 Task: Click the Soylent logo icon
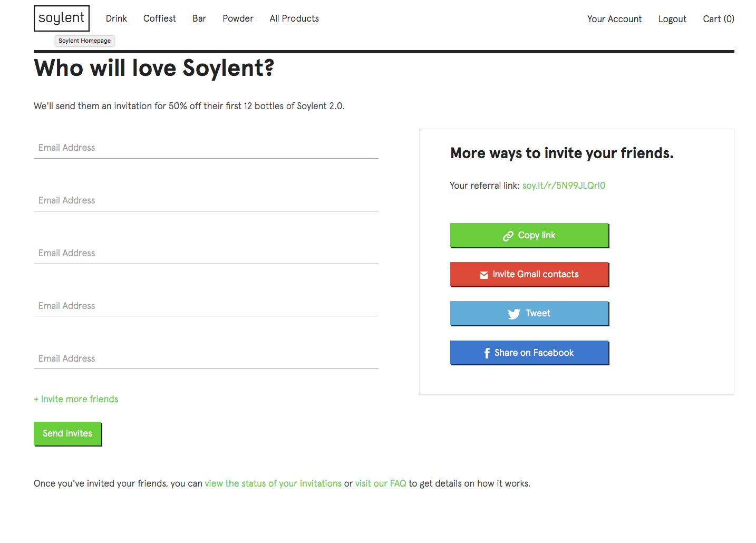[62, 18]
